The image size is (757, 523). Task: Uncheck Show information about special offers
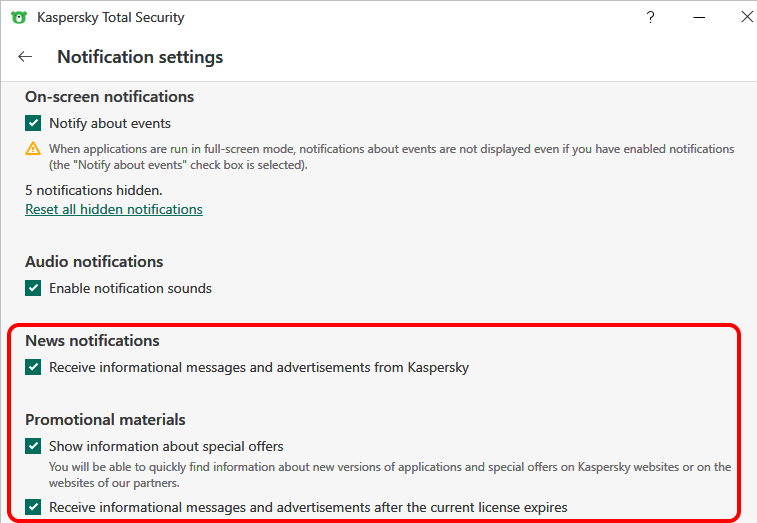point(33,446)
